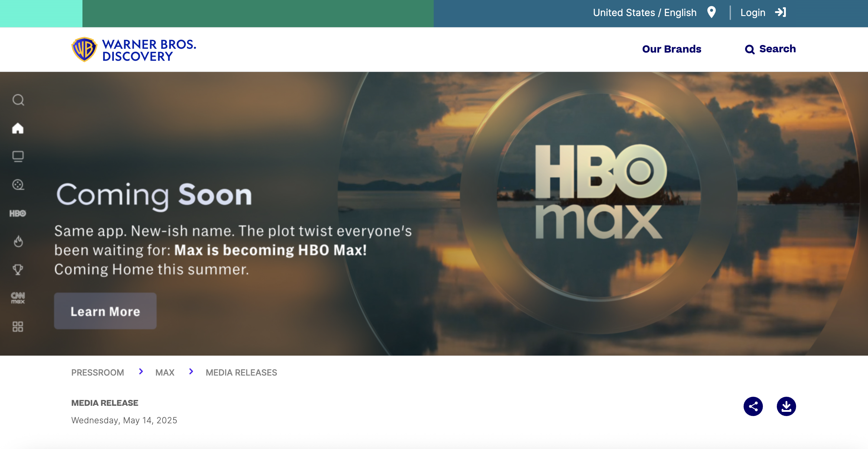The image size is (868, 449).
Task: Open the sidebar TV series icon
Action: pyautogui.click(x=18, y=157)
